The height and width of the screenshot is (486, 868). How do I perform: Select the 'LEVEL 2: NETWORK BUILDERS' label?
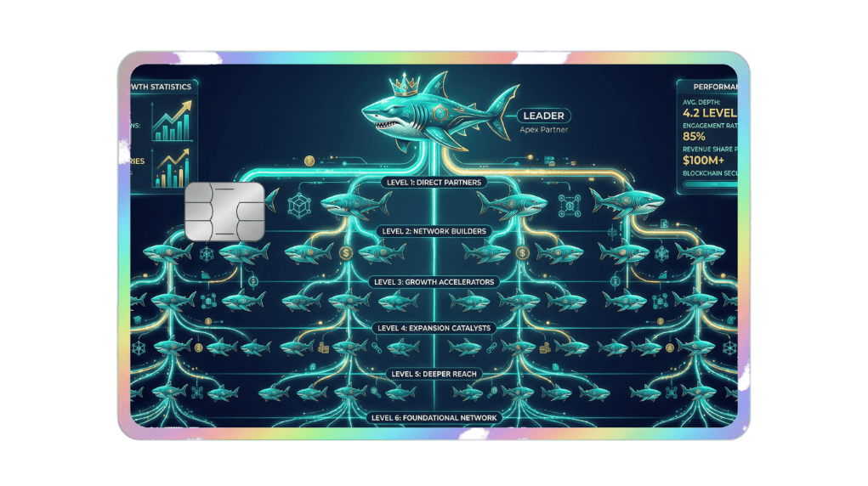tap(434, 231)
